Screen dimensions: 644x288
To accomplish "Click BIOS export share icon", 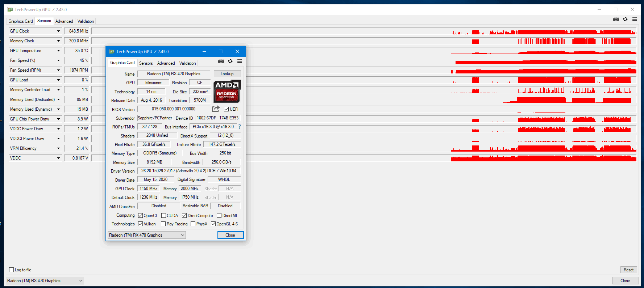I will click(216, 109).
